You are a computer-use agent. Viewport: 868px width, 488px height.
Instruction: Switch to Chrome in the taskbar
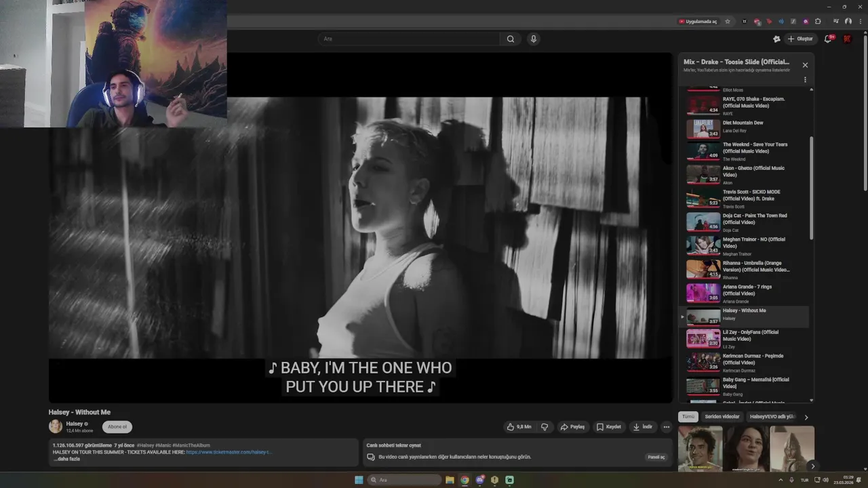coord(465,480)
